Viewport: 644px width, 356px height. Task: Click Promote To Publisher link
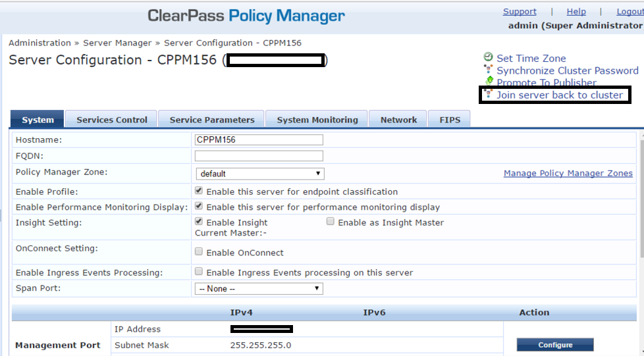(547, 82)
